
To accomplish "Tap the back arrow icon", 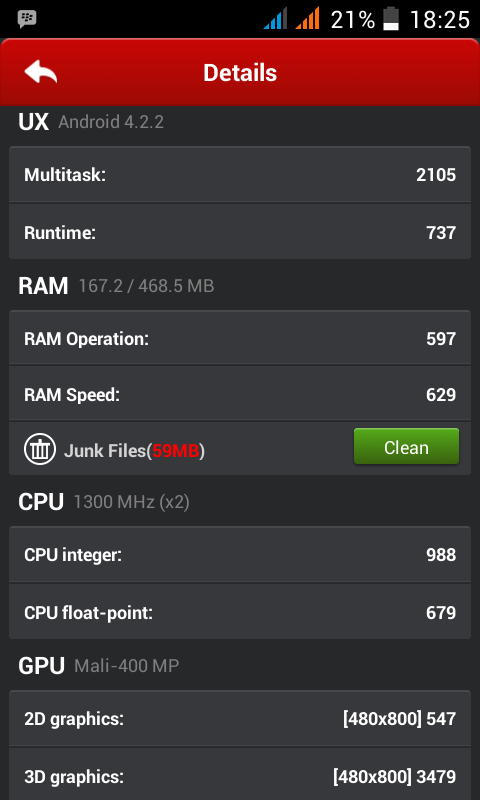I will (x=40, y=71).
